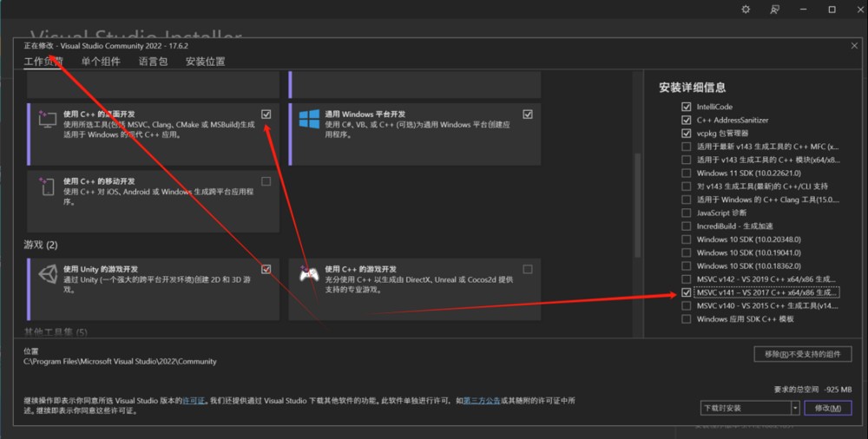Check the Windows 应用 SDK C++ 模板 component

(x=687, y=319)
